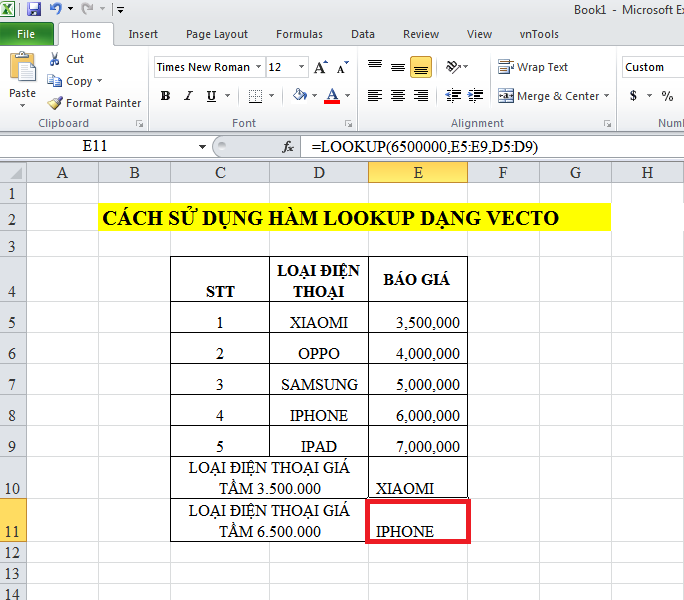This screenshot has width=684, height=600.
Task: Open the Alignment dialog launcher
Action: [607, 124]
